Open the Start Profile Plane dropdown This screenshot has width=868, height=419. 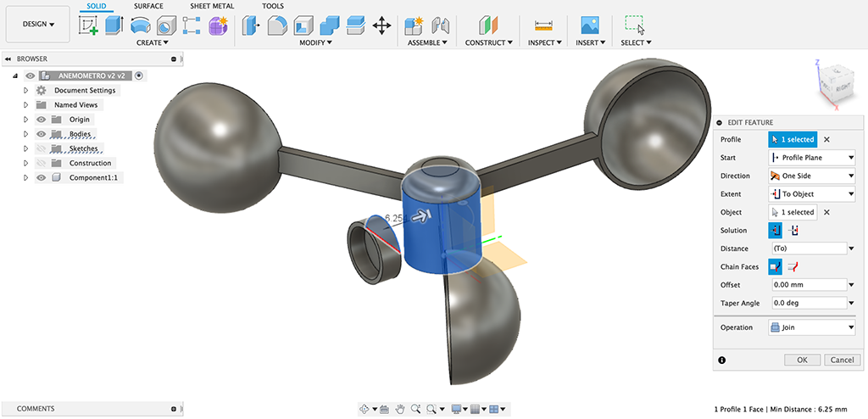click(x=811, y=158)
